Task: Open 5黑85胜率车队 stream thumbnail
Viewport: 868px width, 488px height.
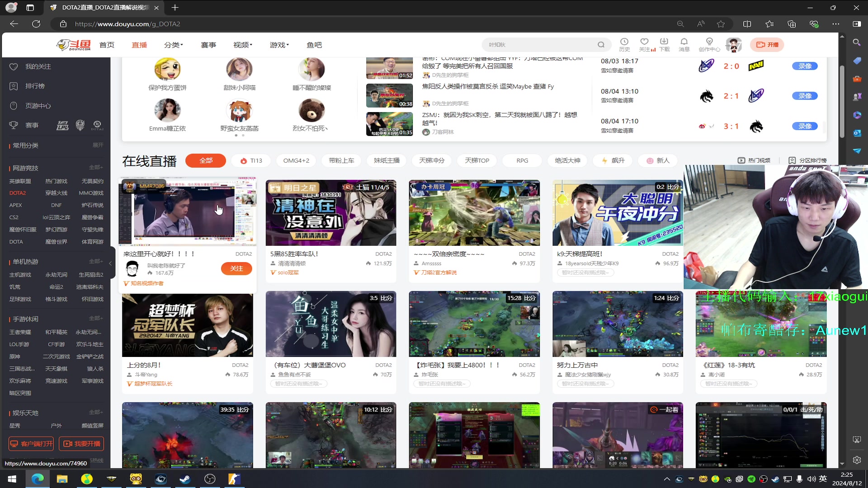Action: click(331, 213)
